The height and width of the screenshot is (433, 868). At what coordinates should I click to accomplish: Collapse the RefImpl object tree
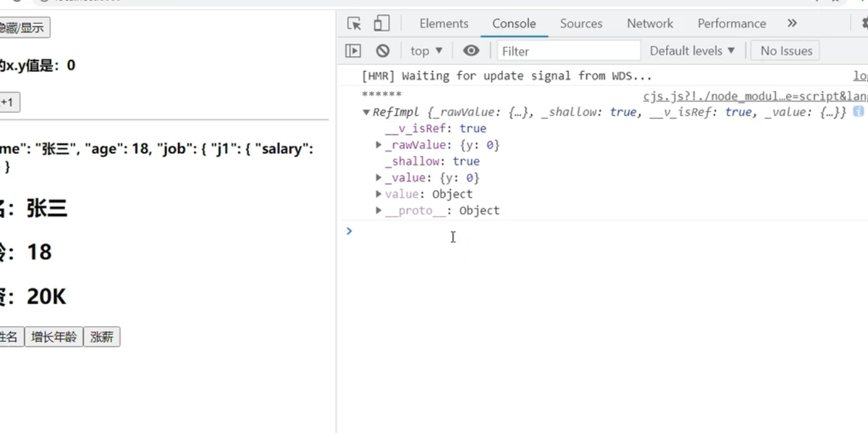click(366, 112)
